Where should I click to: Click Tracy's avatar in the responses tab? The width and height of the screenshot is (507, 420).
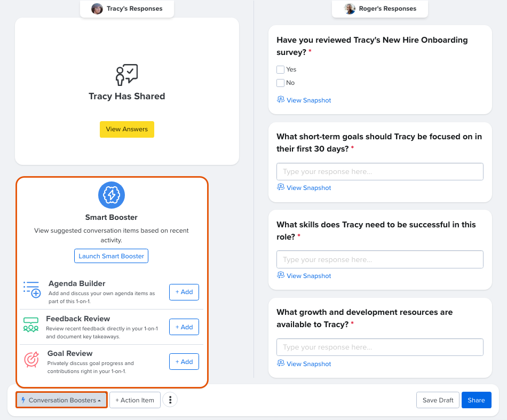[97, 9]
